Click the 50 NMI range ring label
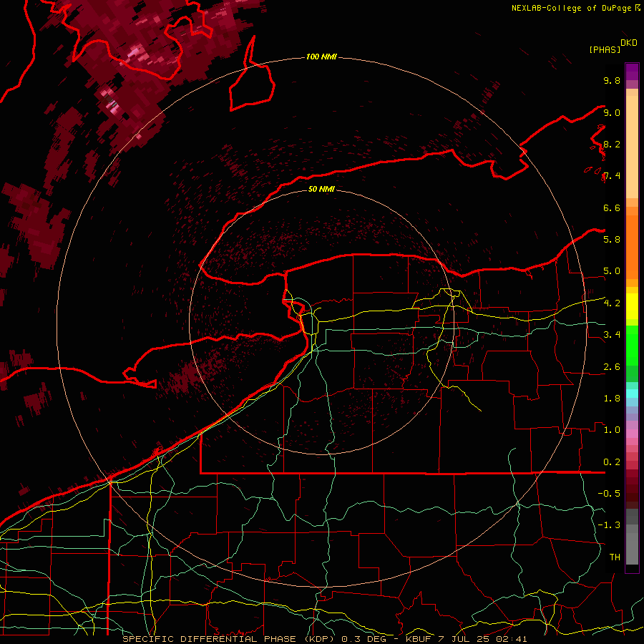The height and width of the screenshot is (644, 644). pos(321,189)
